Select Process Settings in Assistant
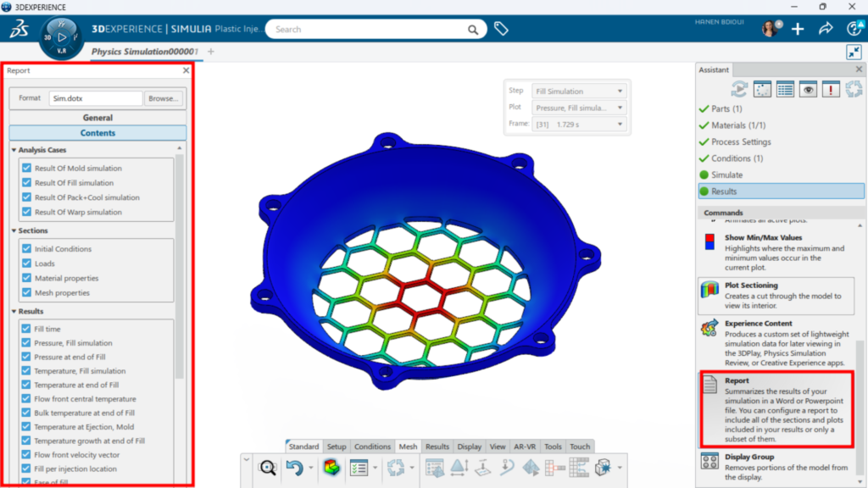This screenshot has height=488, width=868. point(741,141)
